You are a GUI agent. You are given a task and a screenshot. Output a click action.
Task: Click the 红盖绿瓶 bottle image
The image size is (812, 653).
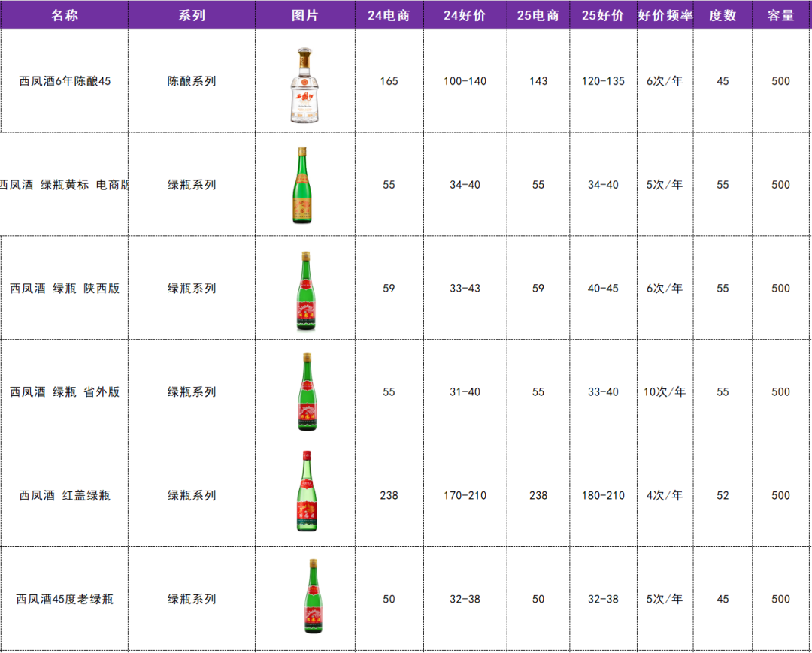click(x=307, y=491)
